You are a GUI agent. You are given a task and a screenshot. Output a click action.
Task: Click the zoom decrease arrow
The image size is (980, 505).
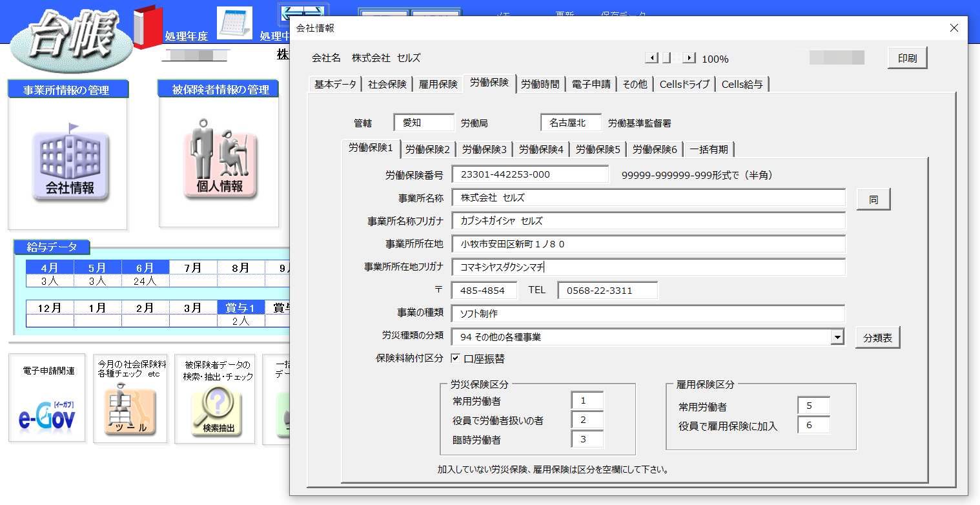[x=651, y=58]
